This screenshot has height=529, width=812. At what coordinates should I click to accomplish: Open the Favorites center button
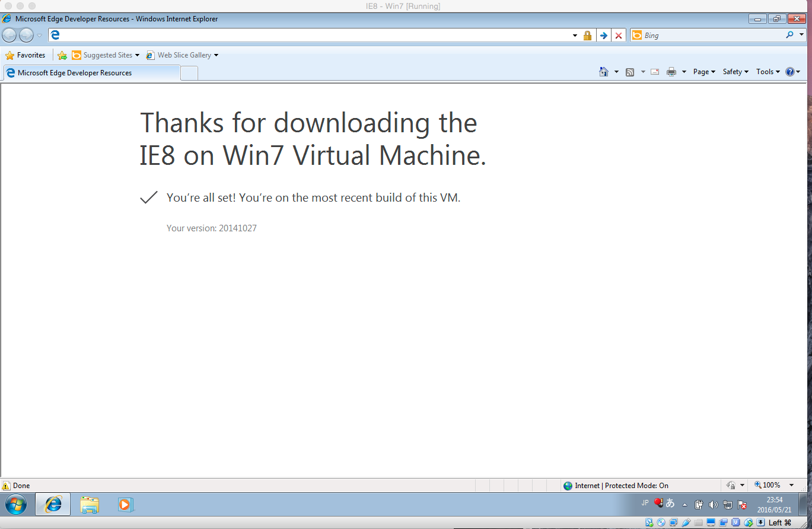pyautogui.click(x=26, y=55)
